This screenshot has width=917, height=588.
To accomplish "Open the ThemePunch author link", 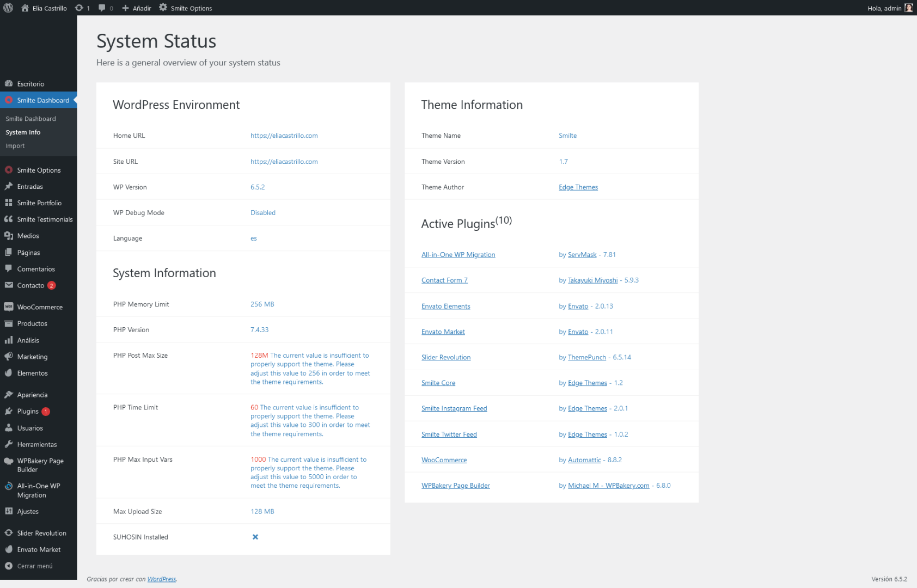I will tap(586, 357).
